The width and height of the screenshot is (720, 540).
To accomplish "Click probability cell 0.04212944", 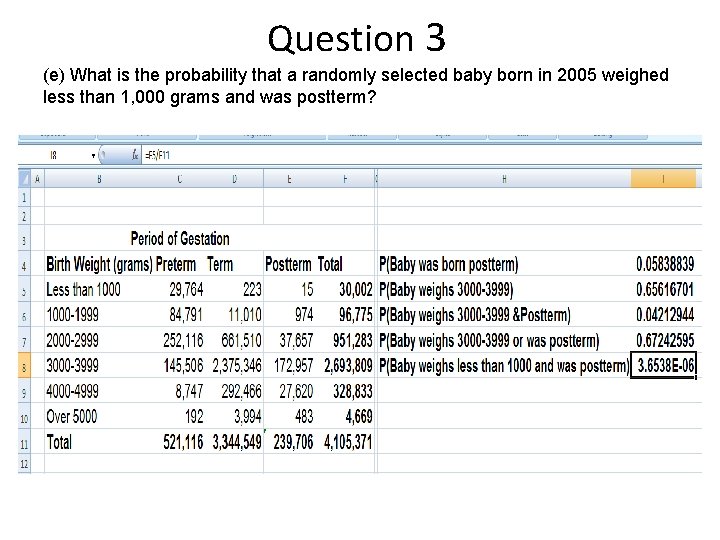I will coord(665,315).
